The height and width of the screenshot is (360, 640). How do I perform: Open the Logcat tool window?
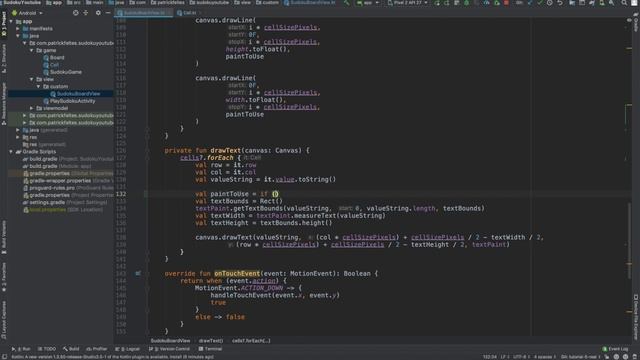pos(128,349)
